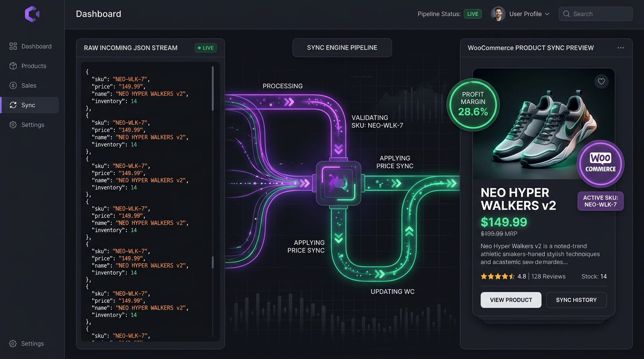644x359 pixels.
Task: Open the preview panel three-dot menu
Action: coord(621,48)
